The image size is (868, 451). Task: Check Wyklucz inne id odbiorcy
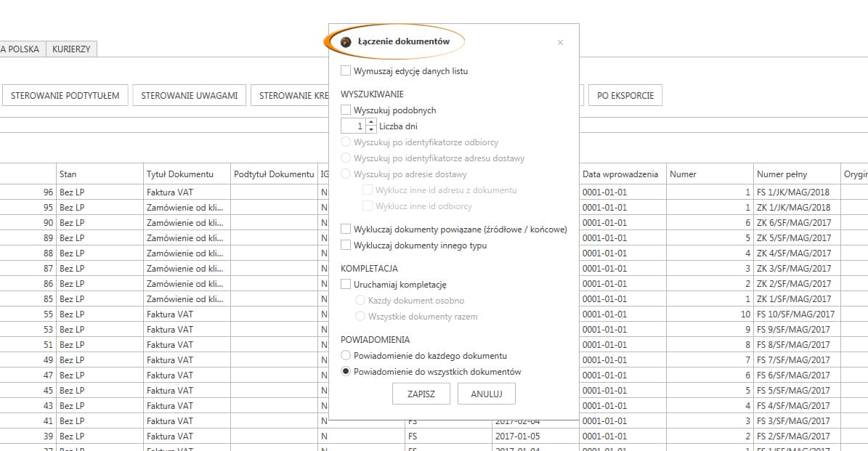(367, 206)
